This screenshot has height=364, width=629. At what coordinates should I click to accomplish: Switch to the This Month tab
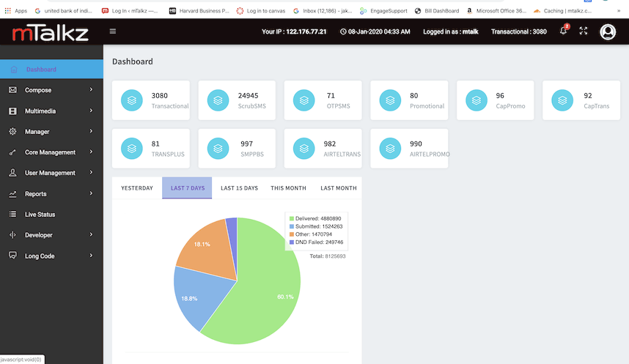pos(288,188)
